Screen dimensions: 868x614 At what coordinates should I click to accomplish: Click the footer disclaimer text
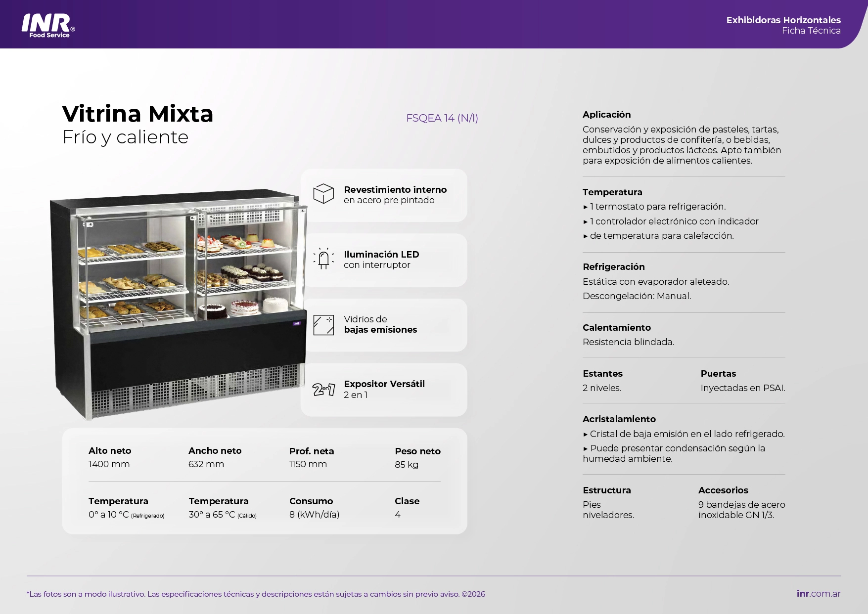256,594
